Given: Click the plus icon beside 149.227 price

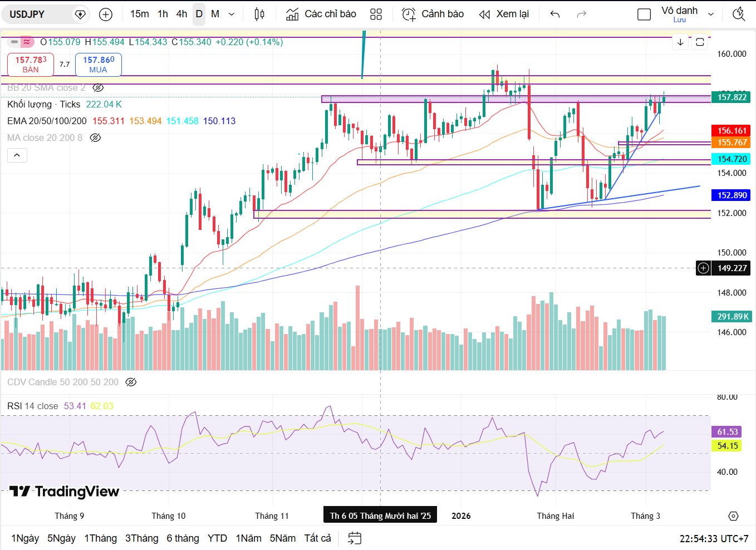Looking at the screenshot, I should point(704,268).
